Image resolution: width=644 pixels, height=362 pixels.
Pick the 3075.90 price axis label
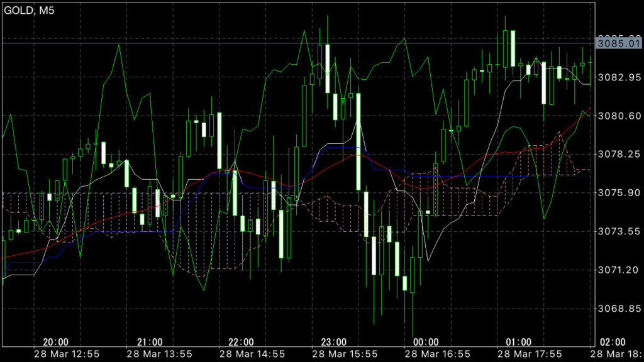pyautogui.click(x=619, y=192)
